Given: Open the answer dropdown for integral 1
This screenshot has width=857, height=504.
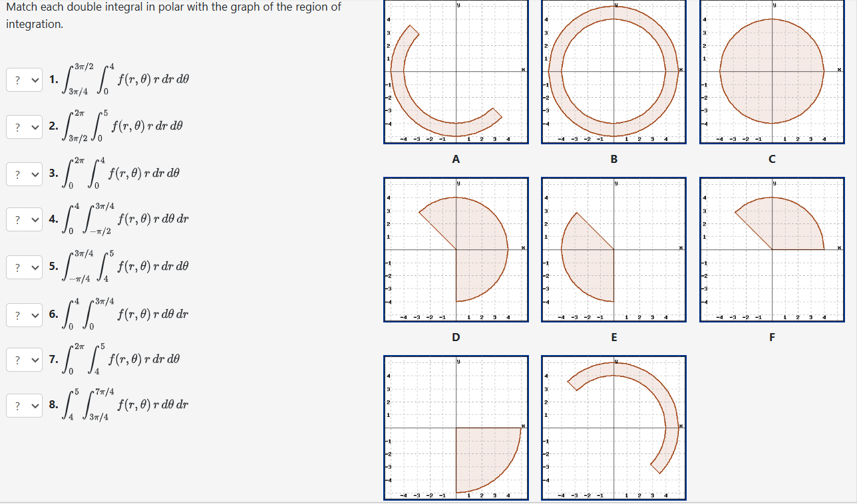Looking at the screenshot, I should (24, 79).
